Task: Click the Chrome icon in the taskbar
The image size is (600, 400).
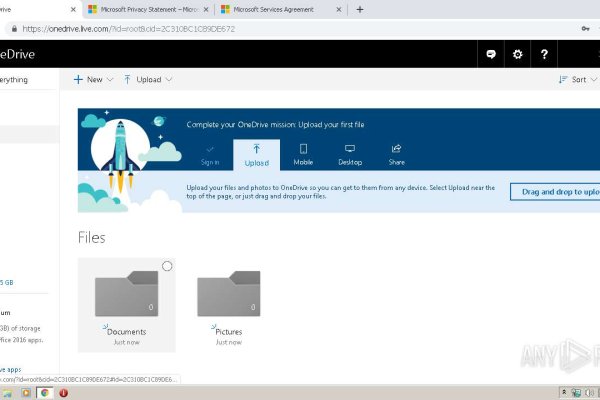Action: [45, 393]
